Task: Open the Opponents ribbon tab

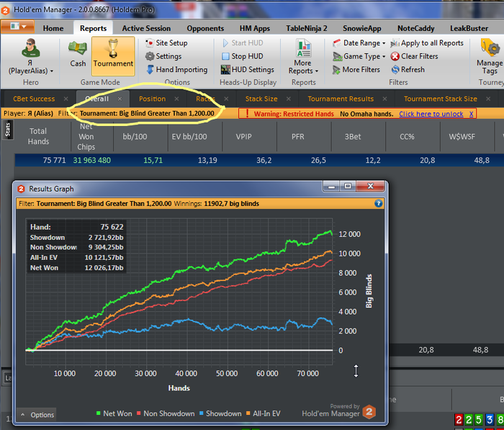Action: click(x=205, y=28)
